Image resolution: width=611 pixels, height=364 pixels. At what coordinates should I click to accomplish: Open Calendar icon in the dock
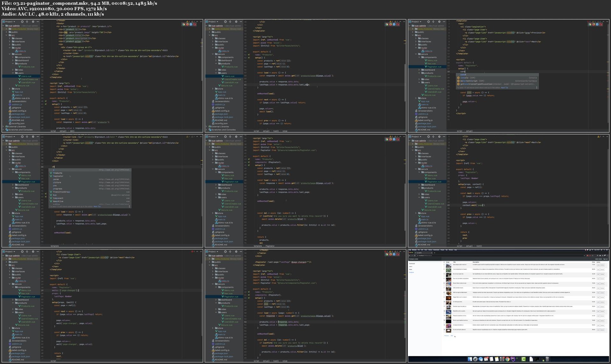tap(486, 359)
